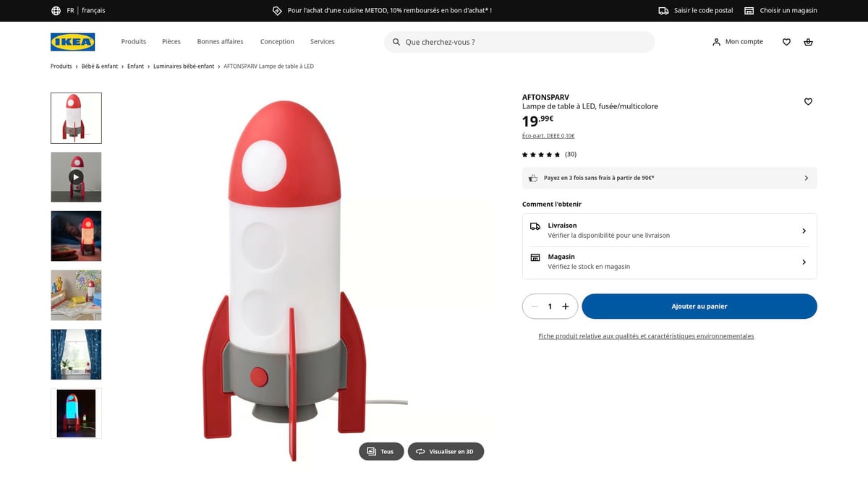Open Visualiser en 3D viewer
This screenshot has width=868, height=488.
coord(446,451)
